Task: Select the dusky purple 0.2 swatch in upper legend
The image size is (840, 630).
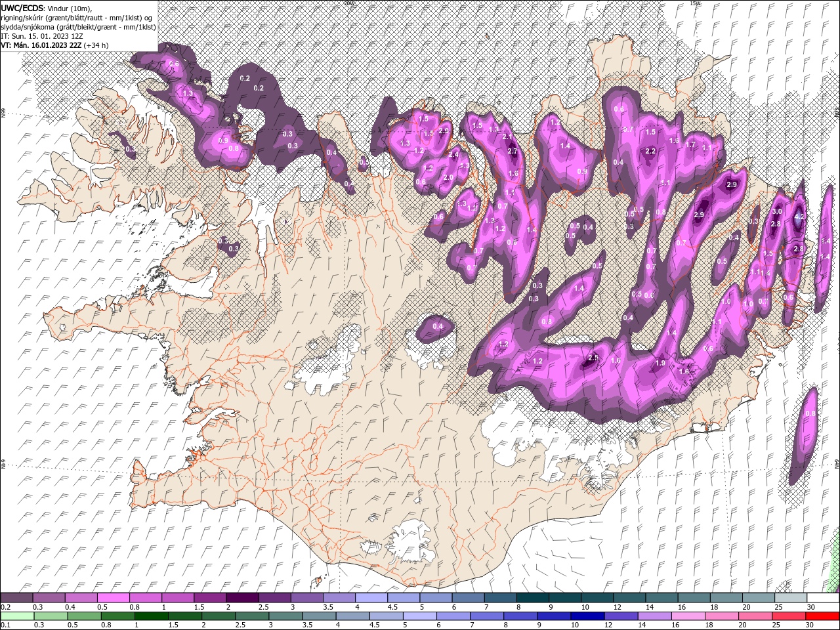Action: click(16, 598)
